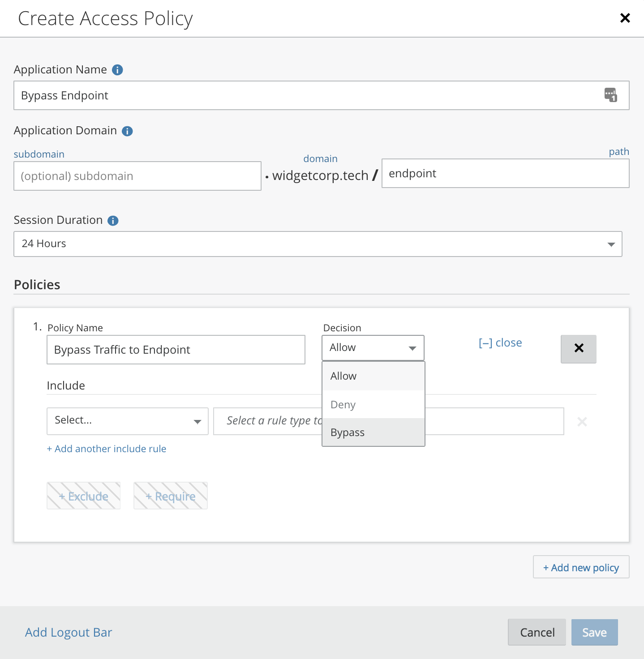Image resolution: width=644 pixels, height=659 pixels.
Task: Click the Add Logout Bar link
Action: point(69,632)
